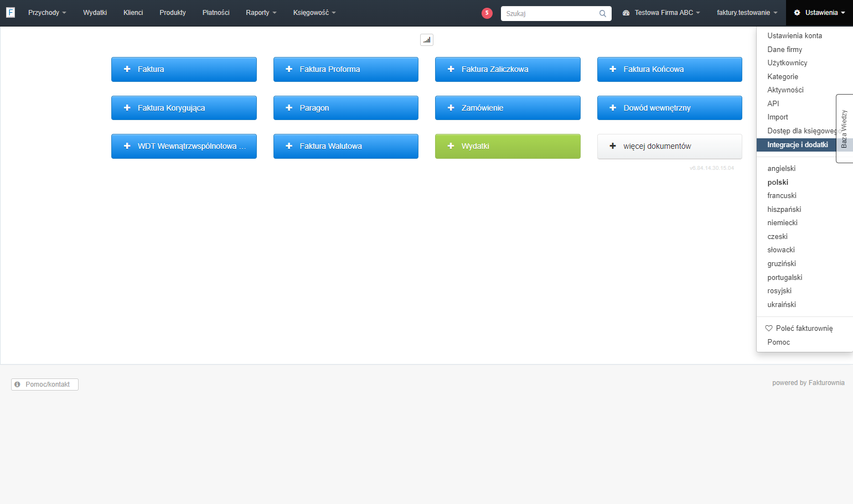The image size is (853, 504).
Task: Create a new Faktura Końcowa
Action: (x=670, y=69)
